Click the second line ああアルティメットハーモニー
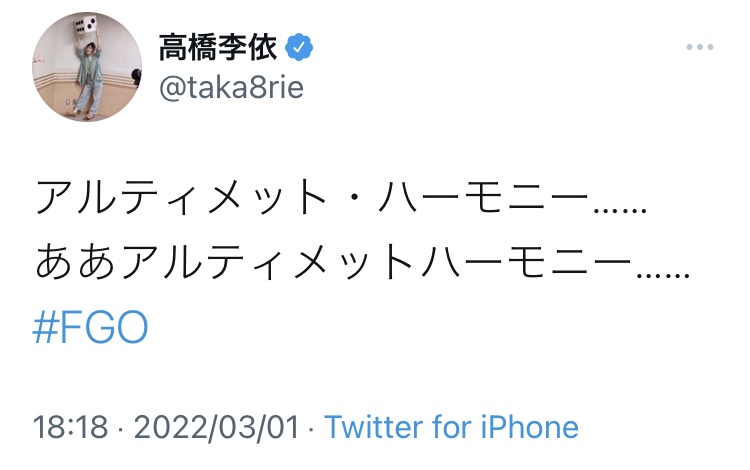 pyautogui.click(x=362, y=263)
